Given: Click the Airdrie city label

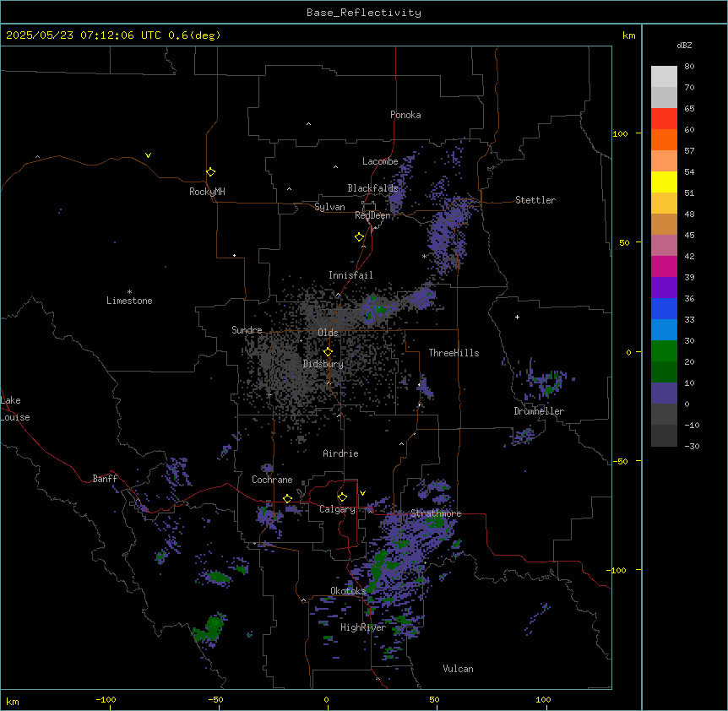Looking at the screenshot, I should pos(340,453).
